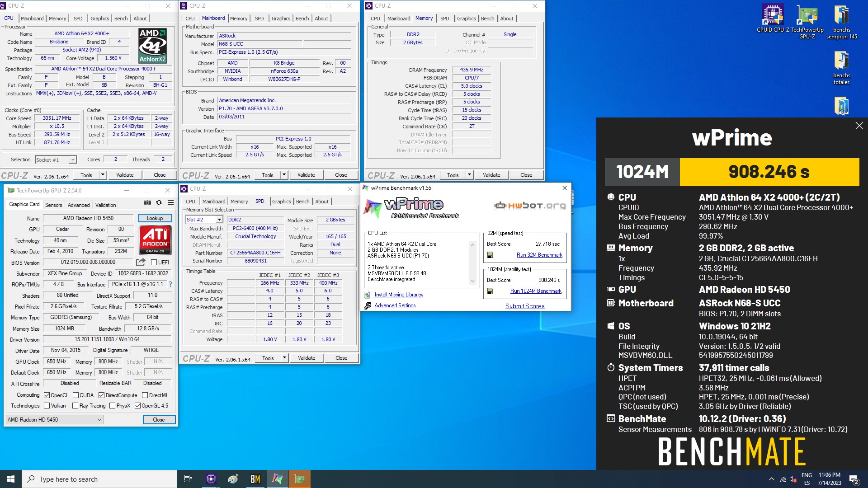Click save icon next to 32M score

(x=490, y=255)
